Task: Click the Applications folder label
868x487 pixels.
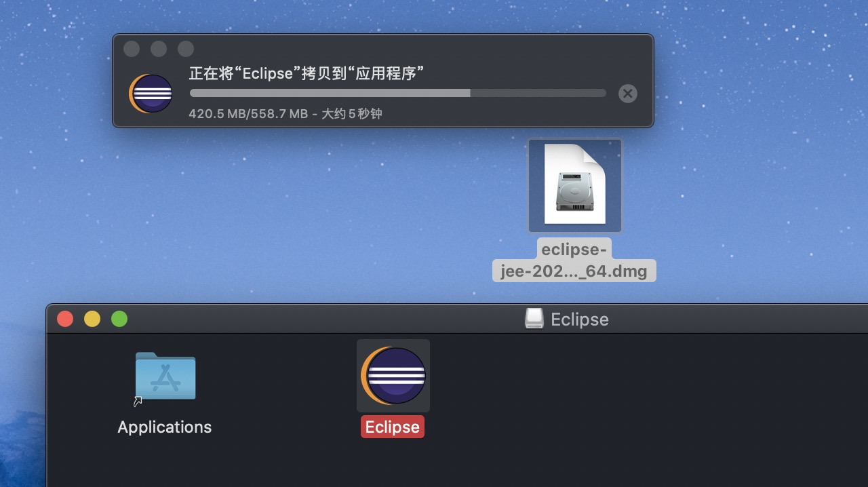Action: (165, 427)
